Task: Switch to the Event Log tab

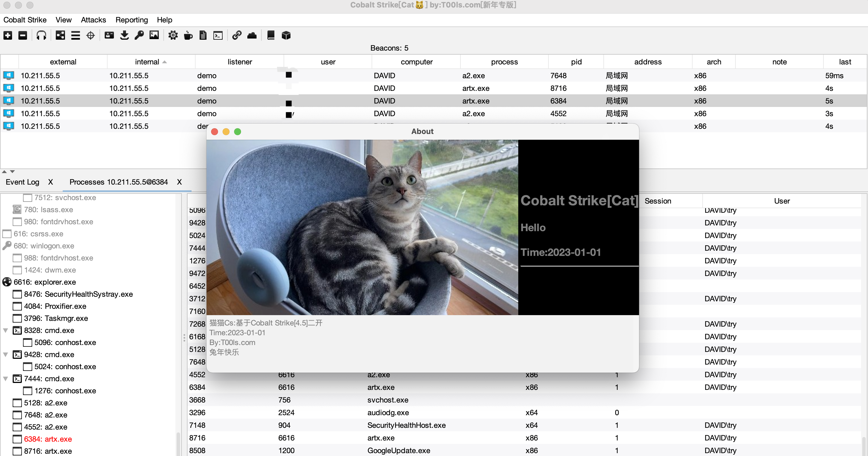Action: [22, 182]
